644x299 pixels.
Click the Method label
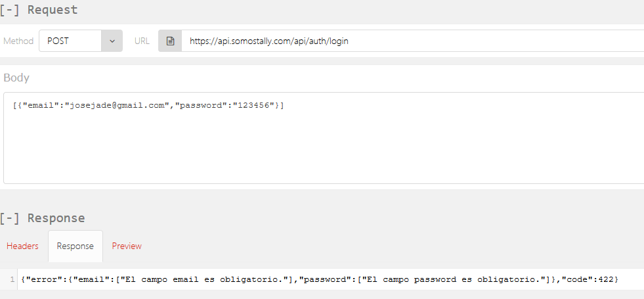(x=18, y=41)
